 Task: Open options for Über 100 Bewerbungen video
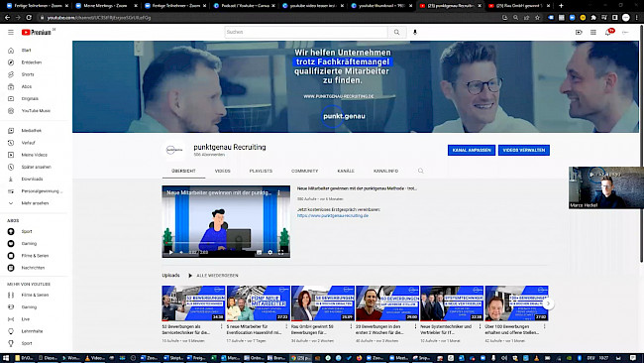[545, 326]
